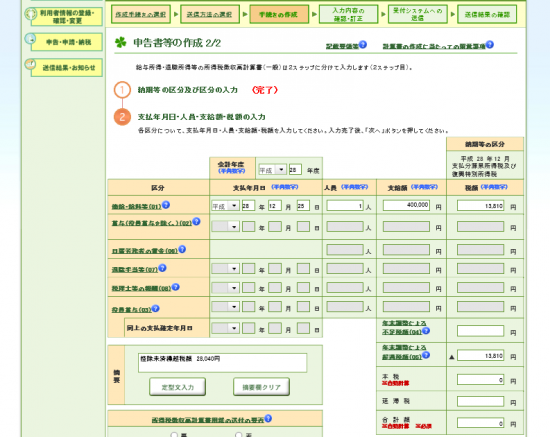Open era dropdown in 退職手当等 row
Image resolution: width=550 pixels, height=437 pixels.
[226, 269]
